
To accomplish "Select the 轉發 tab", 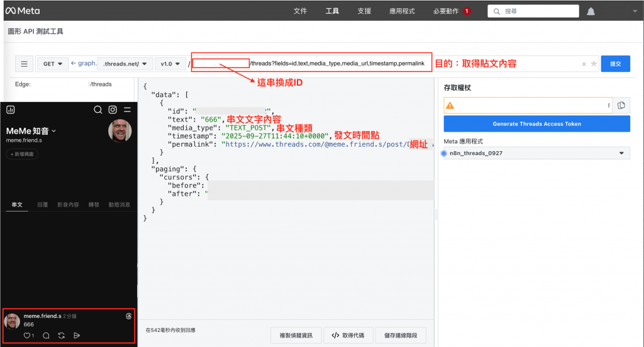I will tap(94, 204).
